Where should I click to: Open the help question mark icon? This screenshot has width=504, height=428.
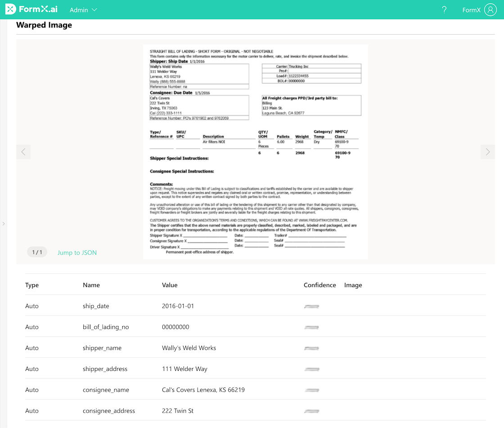pyautogui.click(x=444, y=10)
